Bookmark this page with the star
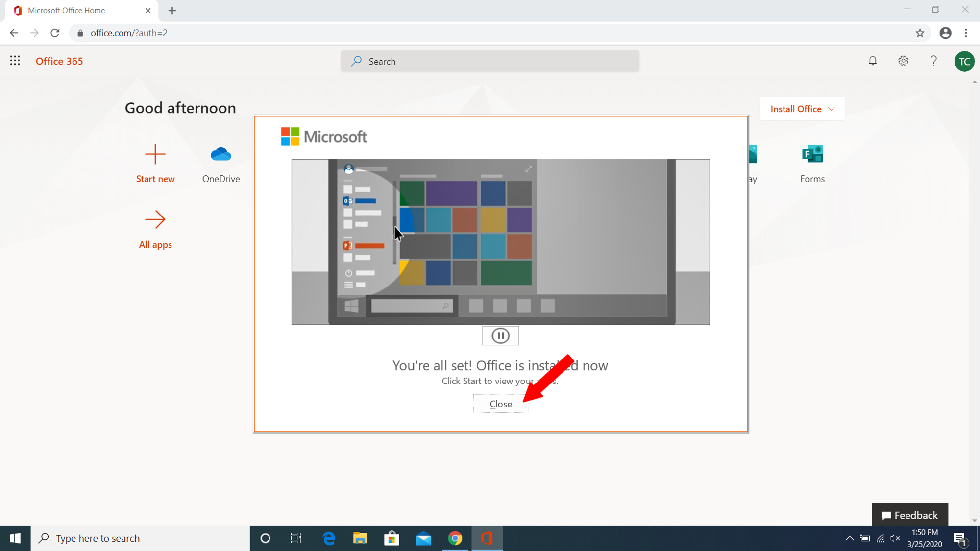This screenshot has width=980, height=551. pyautogui.click(x=920, y=33)
